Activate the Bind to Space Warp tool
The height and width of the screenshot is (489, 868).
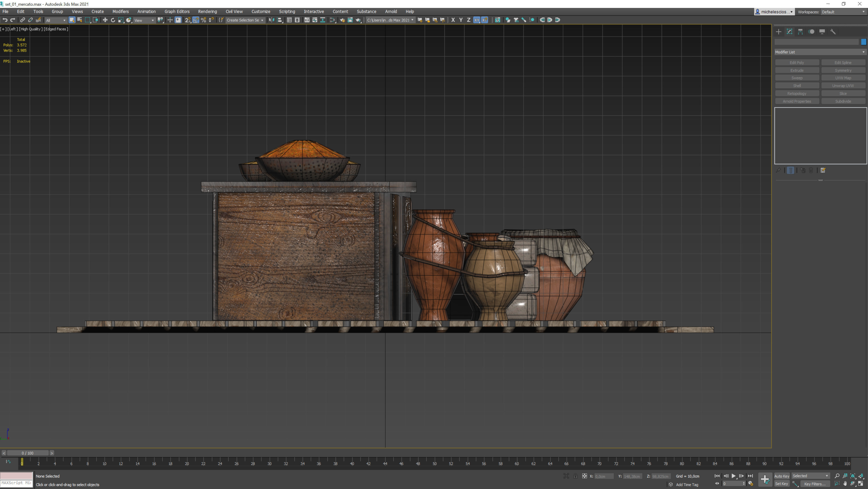(x=39, y=20)
